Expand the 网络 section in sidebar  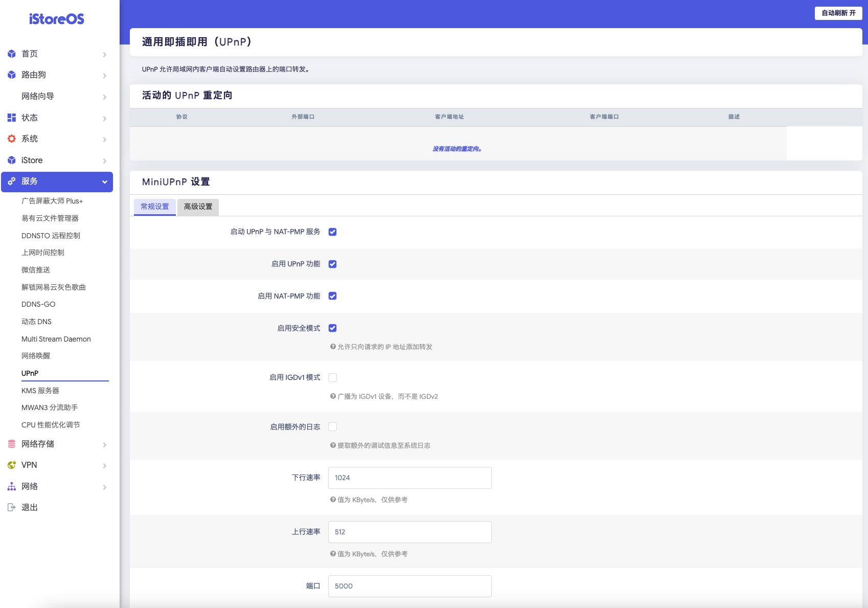[105, 487]
